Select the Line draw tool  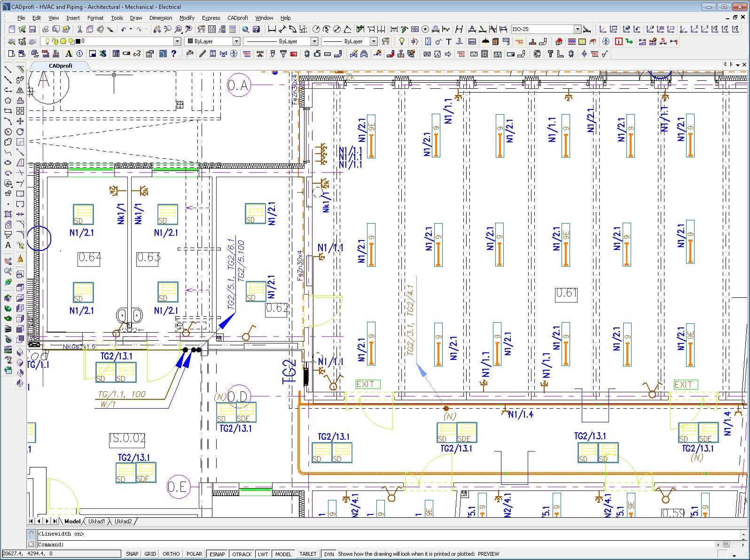(8, 70)
